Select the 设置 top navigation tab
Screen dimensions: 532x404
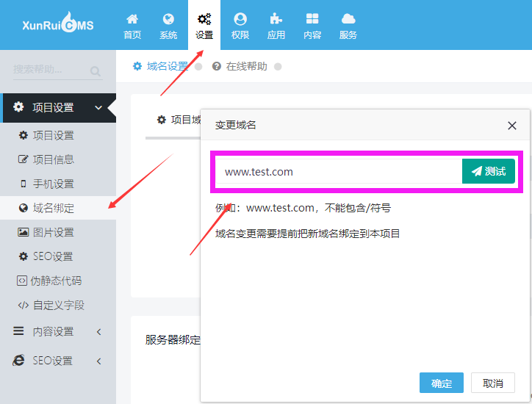(204, 25)
